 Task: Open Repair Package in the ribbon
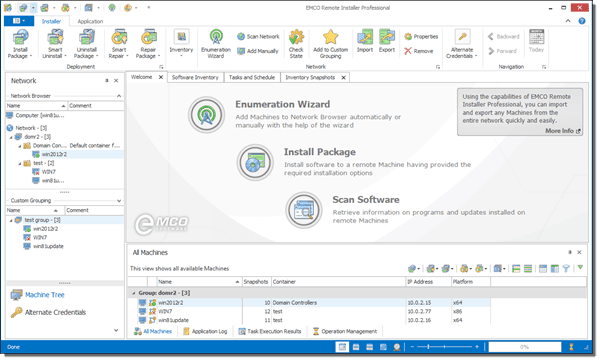click(148, 44)
